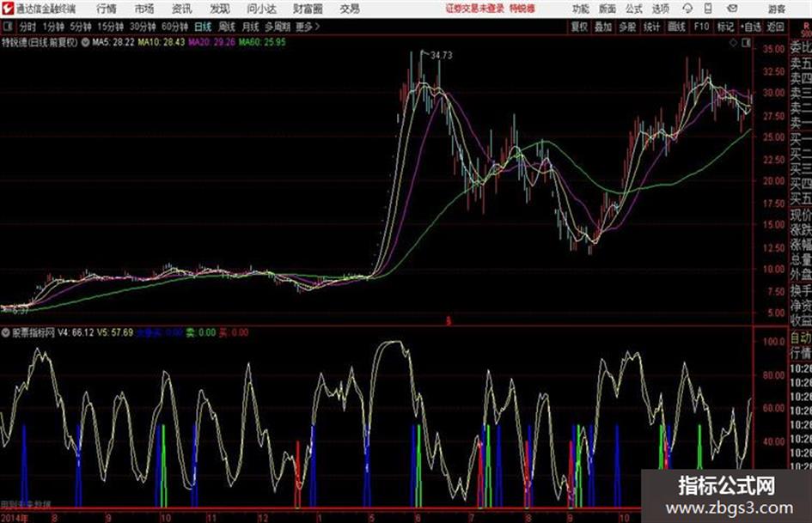The width and height of the screenshot is (812, 523).
Task: Open the 问小达 menu
Action: click(x=261, y=9)
